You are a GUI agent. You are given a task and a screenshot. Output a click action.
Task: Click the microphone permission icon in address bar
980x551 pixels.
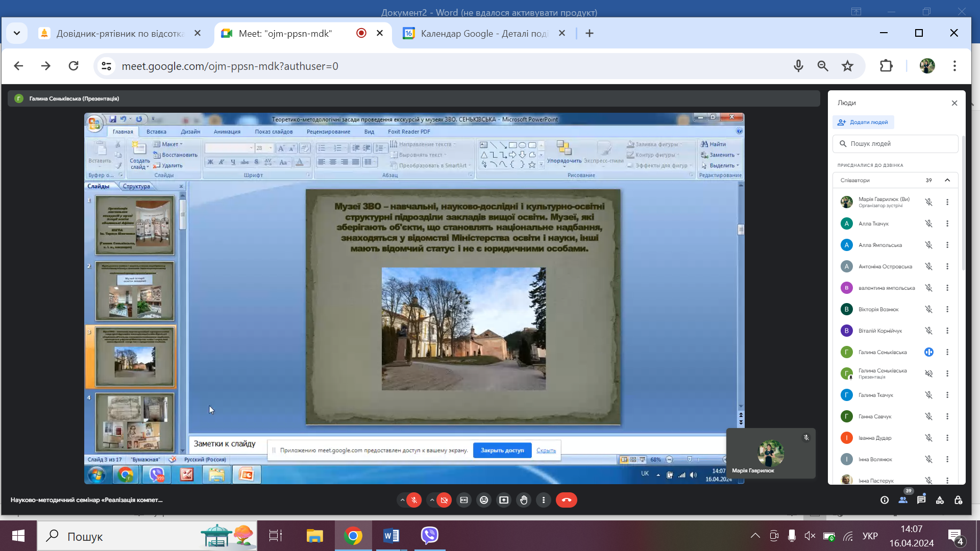tap(799, 66)
